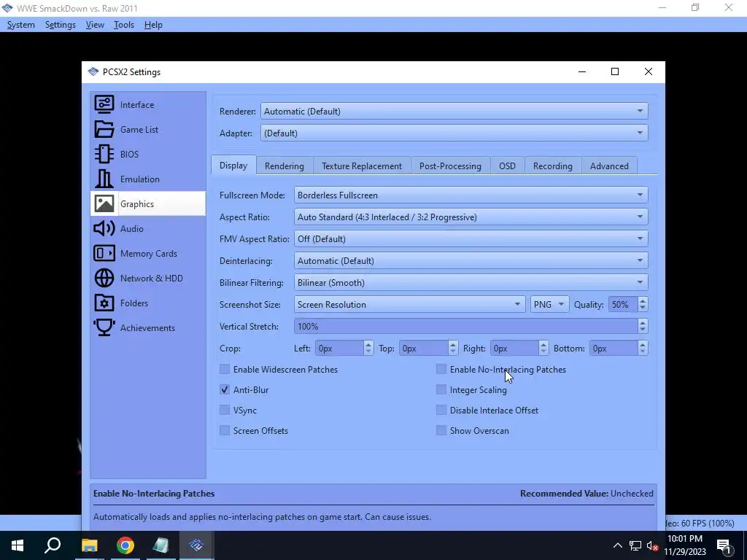Toggle the Integer Scaling checkbox
Viewport: 747px width, 560px height.
[441, 389]
